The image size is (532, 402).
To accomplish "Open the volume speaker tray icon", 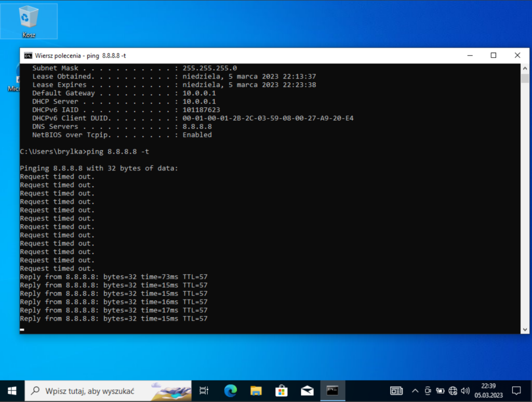I will click(465, 391).
